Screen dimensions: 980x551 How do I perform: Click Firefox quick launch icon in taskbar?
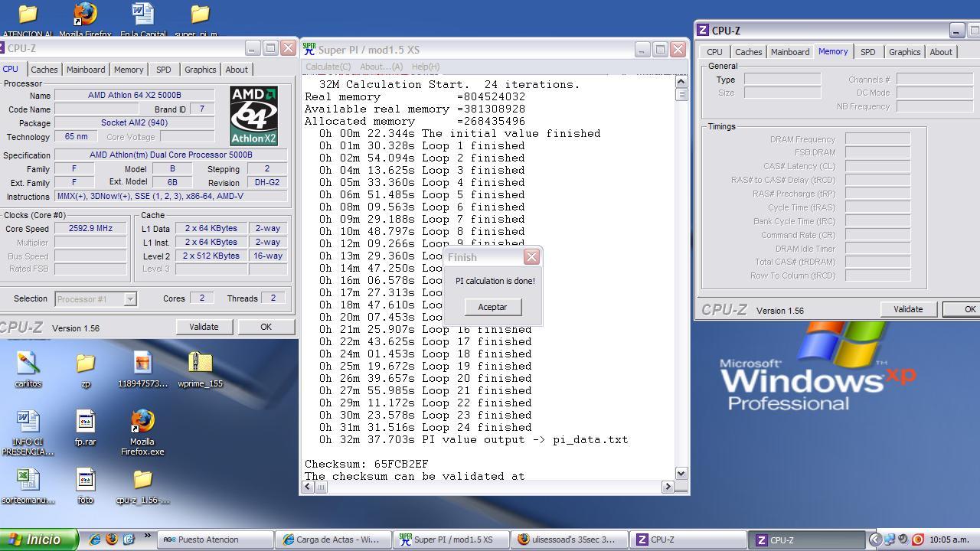[x=112, y=540]
